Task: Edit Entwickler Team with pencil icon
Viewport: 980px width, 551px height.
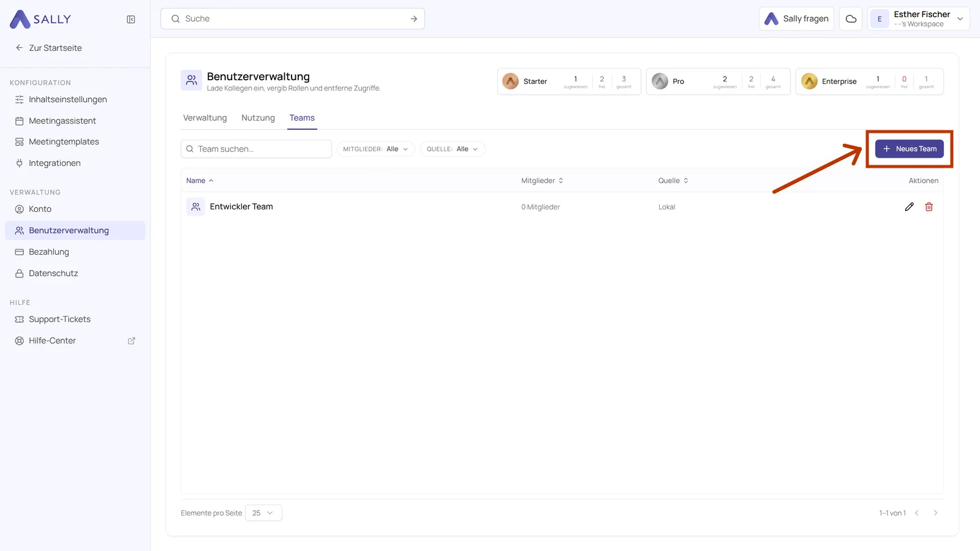Action: [909, 207]
